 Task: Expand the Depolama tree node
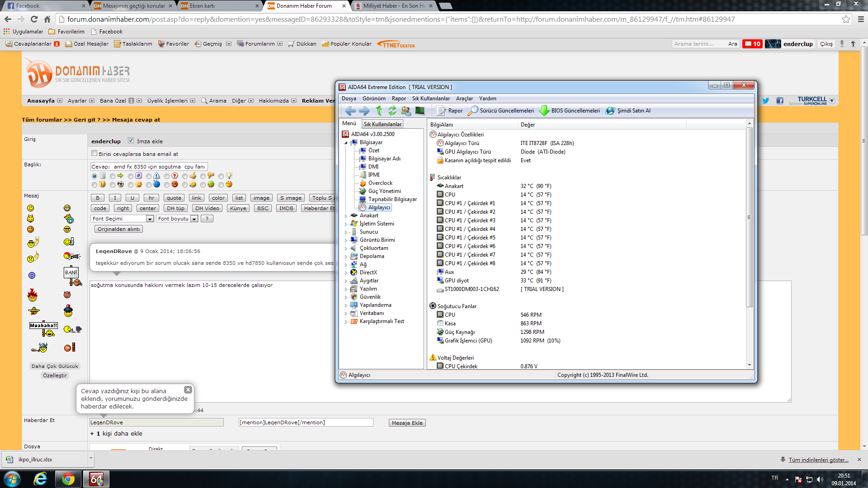(x=346, y=257)
